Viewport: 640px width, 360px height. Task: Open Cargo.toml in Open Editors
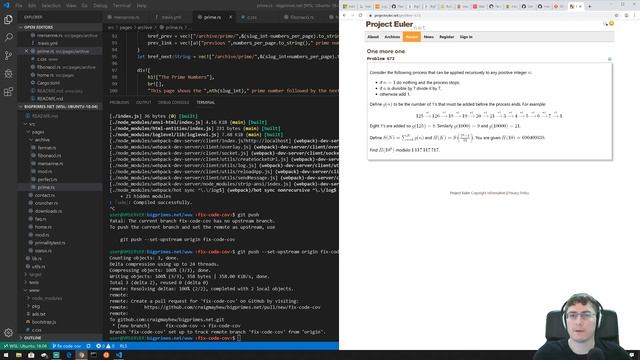(x=48, y=83)
